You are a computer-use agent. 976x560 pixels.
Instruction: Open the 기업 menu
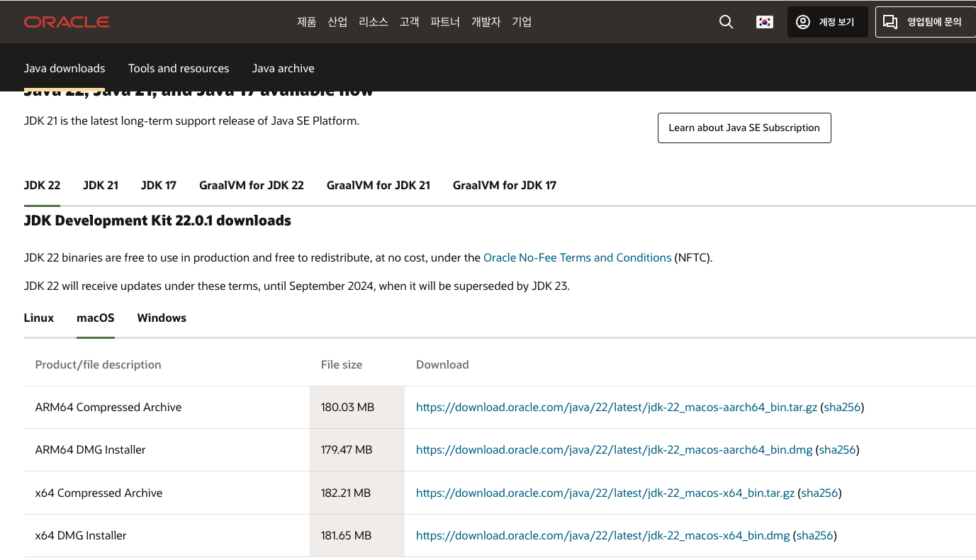pos(522,22)
